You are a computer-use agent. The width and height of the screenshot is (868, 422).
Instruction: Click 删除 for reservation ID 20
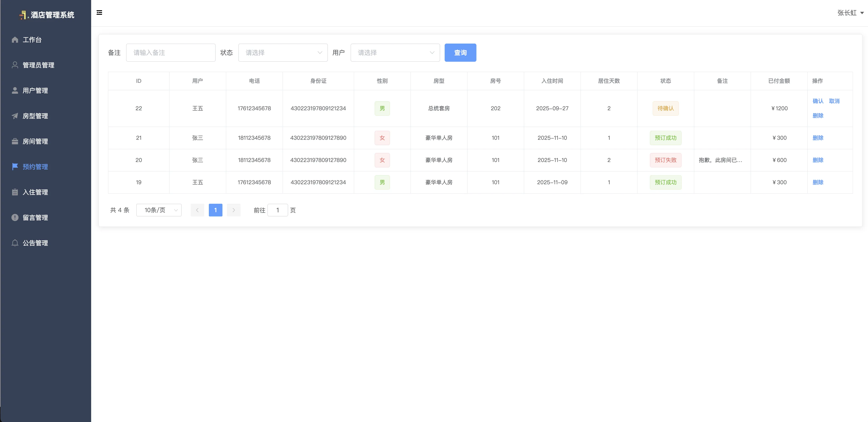pos(818,160)
